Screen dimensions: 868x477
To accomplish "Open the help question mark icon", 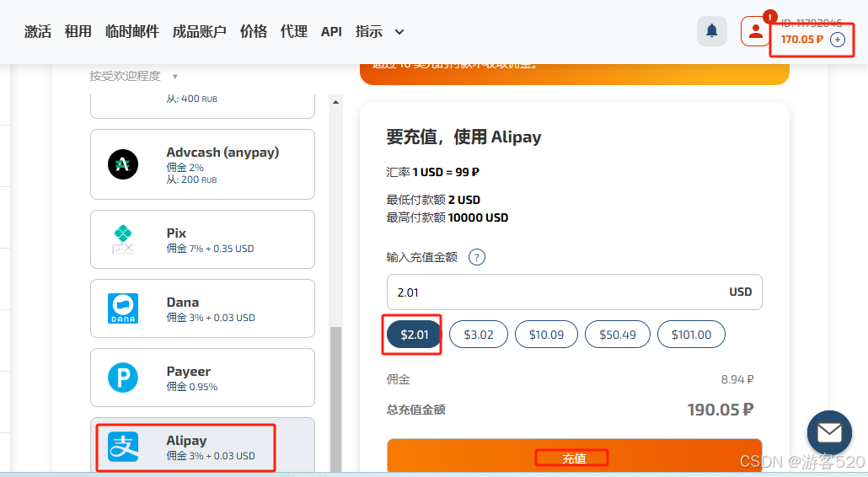I will [477, 257].
